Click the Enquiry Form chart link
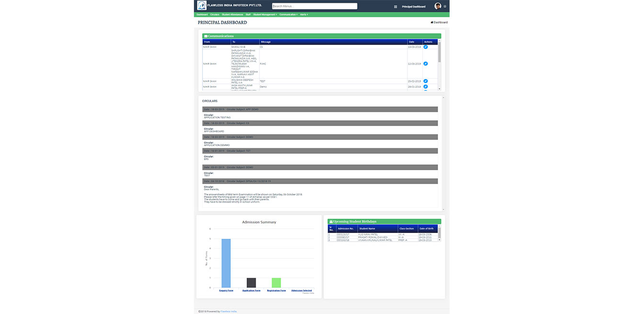Viewport: 644px width, 314px height. pyautogui.click(x=226, y=291)
